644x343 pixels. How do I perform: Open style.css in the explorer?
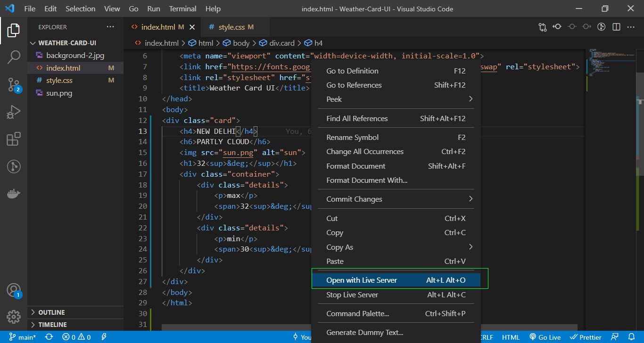(x=75, y=80)
